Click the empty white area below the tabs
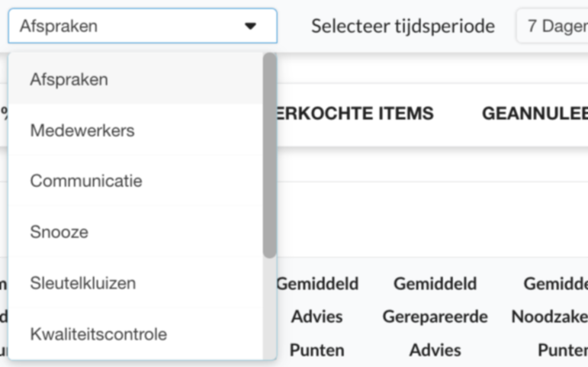The height and width of the screenshot is (367, 588). 427,217
